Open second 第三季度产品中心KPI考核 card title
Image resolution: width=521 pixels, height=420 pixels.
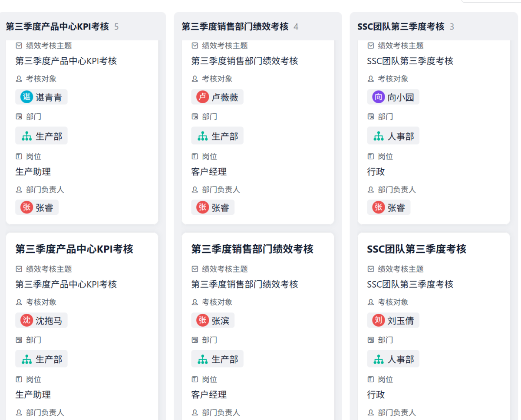coord(74,249)
